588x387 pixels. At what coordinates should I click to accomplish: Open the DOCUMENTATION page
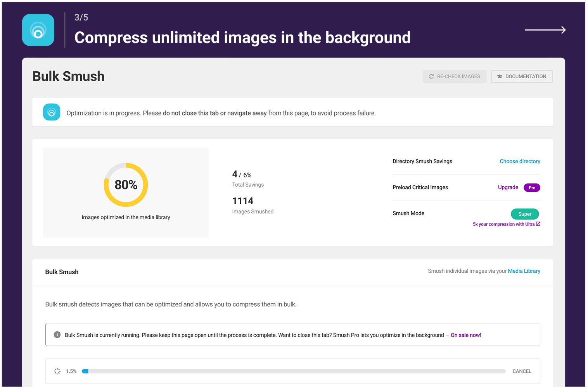point(522,76)
